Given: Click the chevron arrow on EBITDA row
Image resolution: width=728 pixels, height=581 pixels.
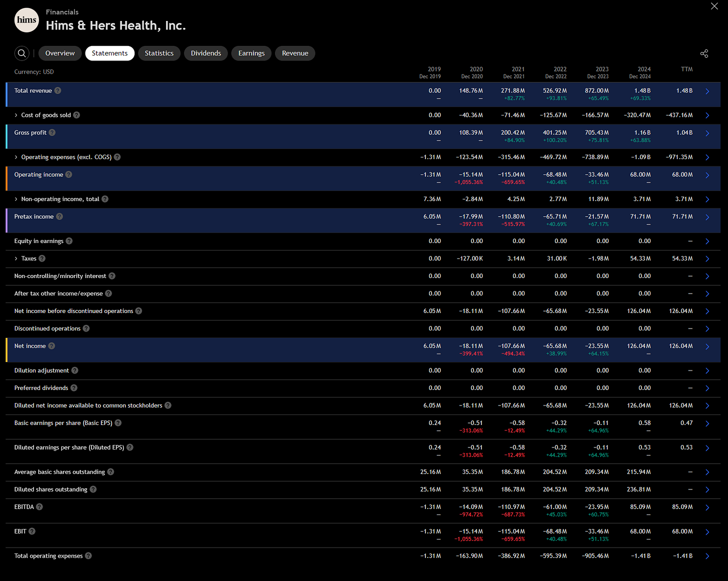Looking at the screenshot, I should (707, 508).
